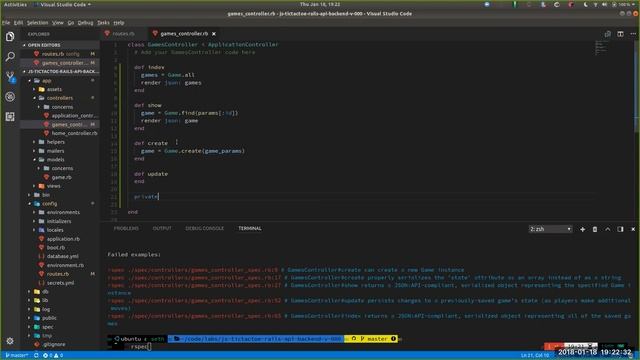Open the errors and warnings status indicator
The height and width of the screenshot is (360, 640).
coord(53,356)
